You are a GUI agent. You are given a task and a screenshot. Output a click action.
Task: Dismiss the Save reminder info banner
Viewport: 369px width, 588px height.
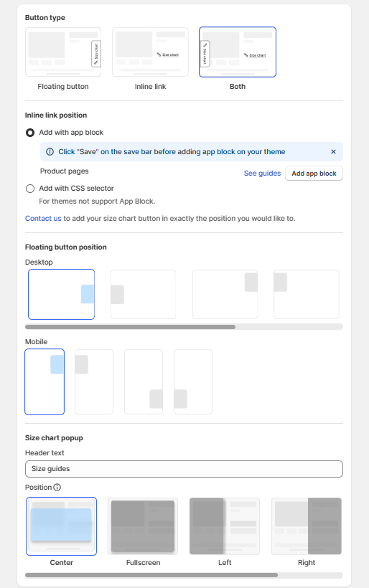(333, 152)
